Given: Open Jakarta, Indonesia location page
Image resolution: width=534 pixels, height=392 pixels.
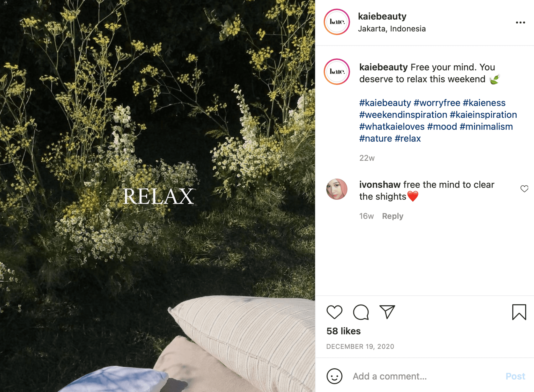Looking at the screenshot, I should [x=392, y=29].
